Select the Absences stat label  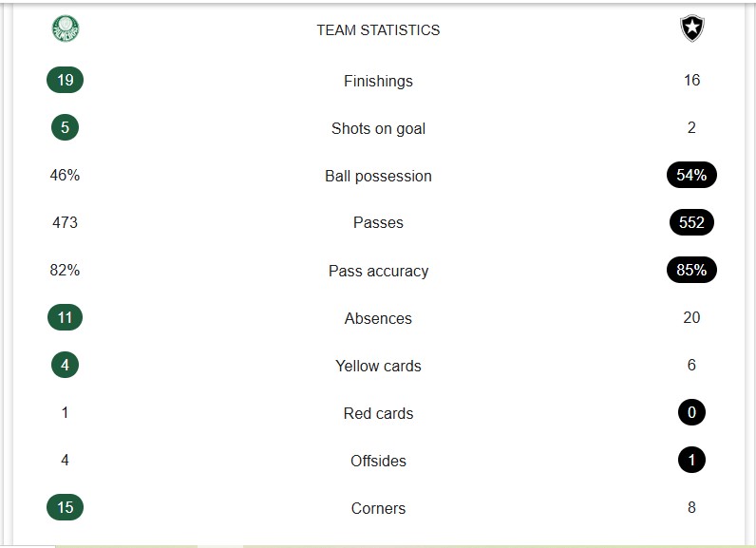[378, 319]
